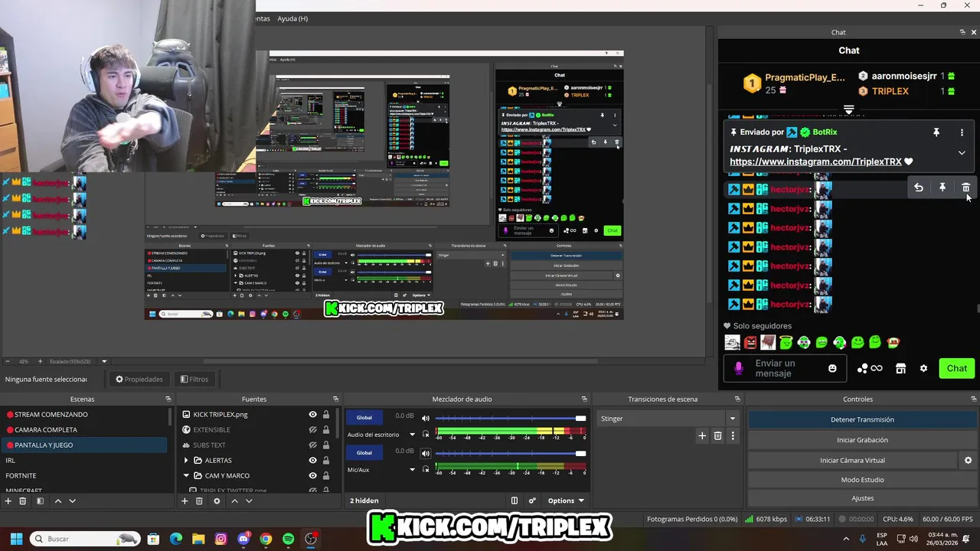Hide the KICK TRIPLEX.png source
This screenshot has width=980, height=551.
click(x=312, y=414)
